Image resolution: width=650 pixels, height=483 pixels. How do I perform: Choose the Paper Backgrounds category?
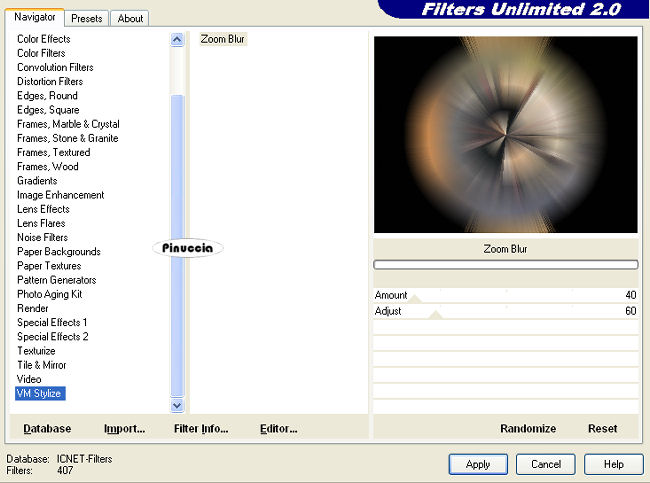point(59,252)
